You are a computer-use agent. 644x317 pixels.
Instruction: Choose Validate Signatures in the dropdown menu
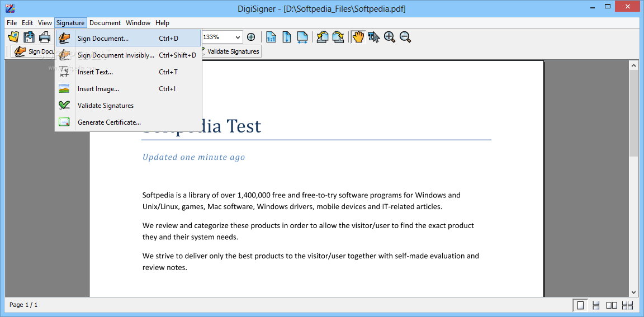(x=128, y=106)
